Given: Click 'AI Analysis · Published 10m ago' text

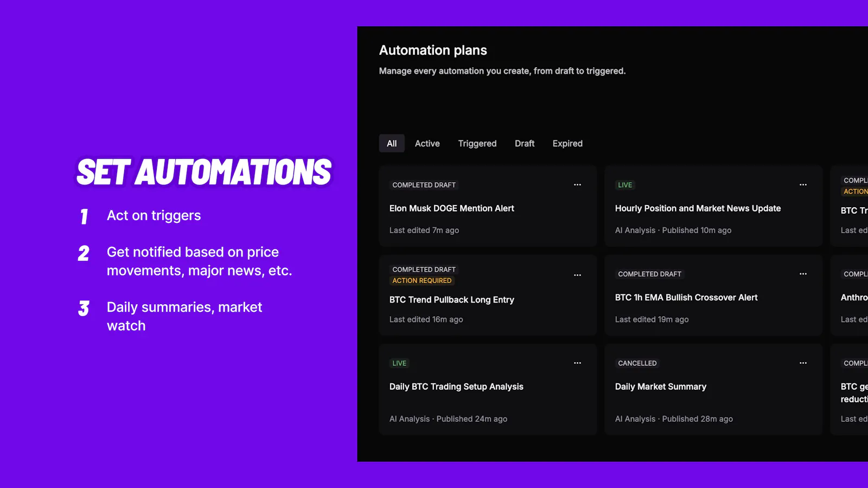Looking at the screenshot, I should 673,230.
